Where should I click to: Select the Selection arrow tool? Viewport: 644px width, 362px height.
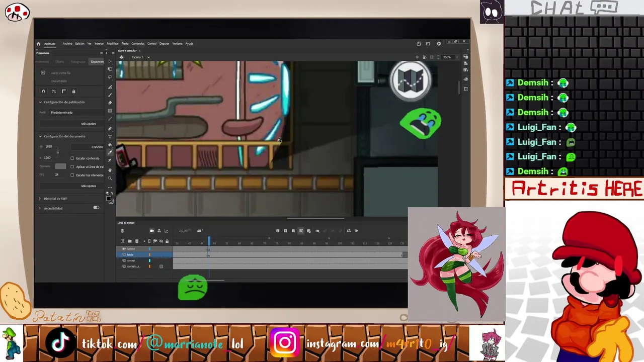[110, 61]
